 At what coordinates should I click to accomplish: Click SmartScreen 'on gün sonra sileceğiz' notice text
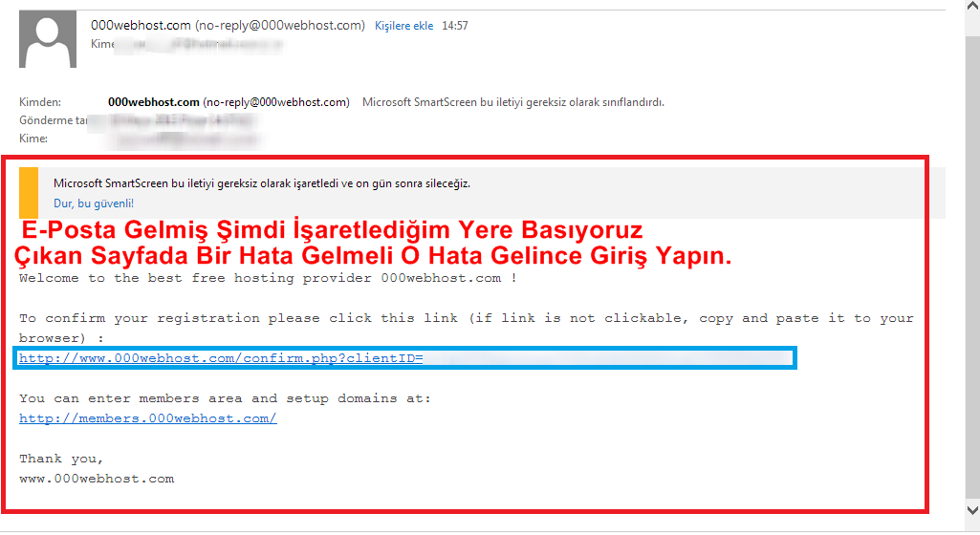click(262, 183)
